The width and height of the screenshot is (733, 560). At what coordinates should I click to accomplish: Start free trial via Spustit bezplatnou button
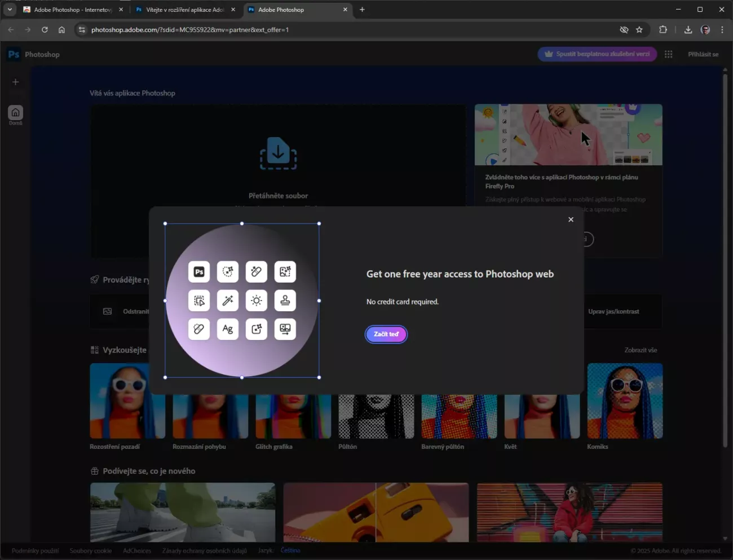pyautogui.click(x=597, y=54)
